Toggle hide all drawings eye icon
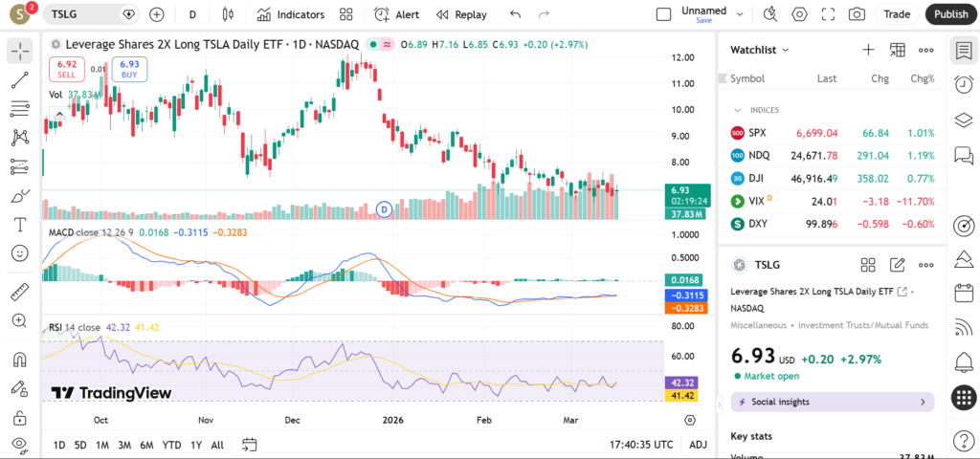This screenshot has height=459, width=980. tap(20, 444)
